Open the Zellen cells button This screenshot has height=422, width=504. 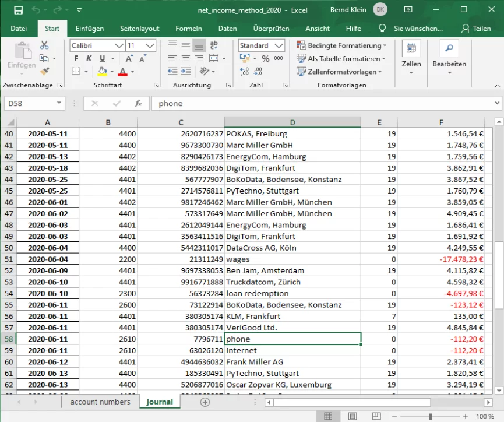(411, 58)
